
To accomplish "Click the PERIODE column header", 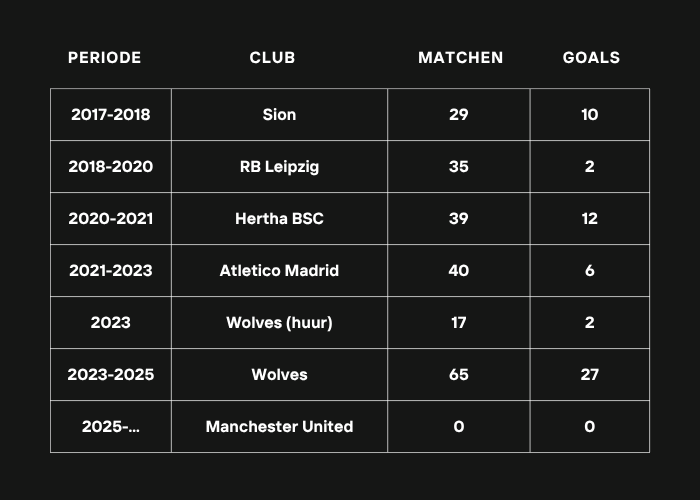I will [x=104, y=58].
